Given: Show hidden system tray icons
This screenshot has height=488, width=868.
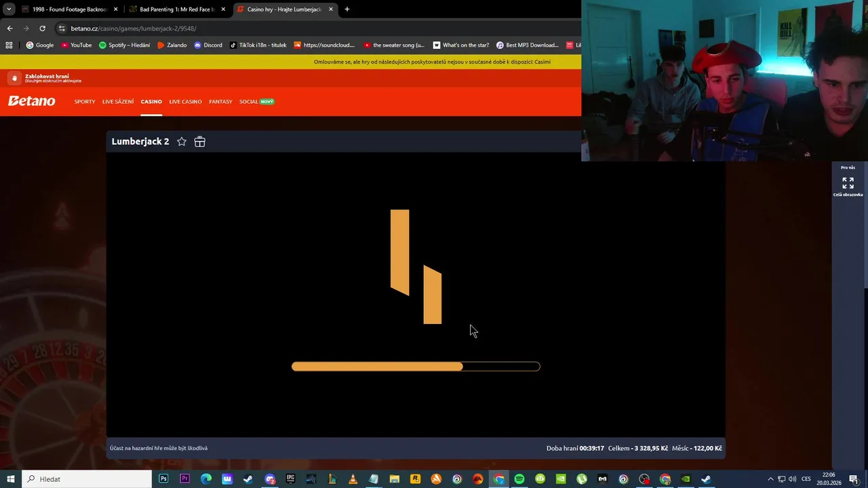Looking at the screenshot, I should [770, 479].
